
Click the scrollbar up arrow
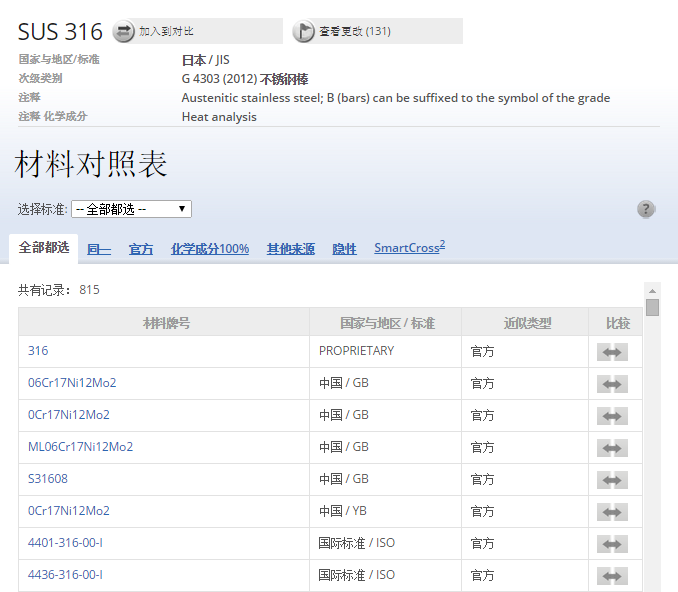(652, 290)
